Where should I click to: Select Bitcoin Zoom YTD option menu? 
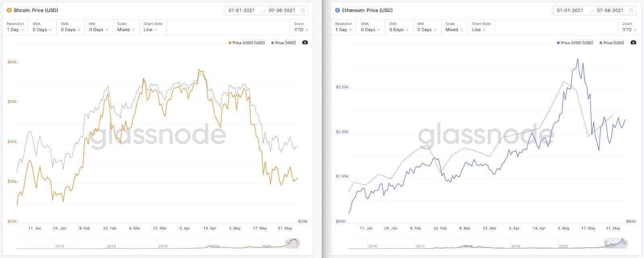coord(301,27)
